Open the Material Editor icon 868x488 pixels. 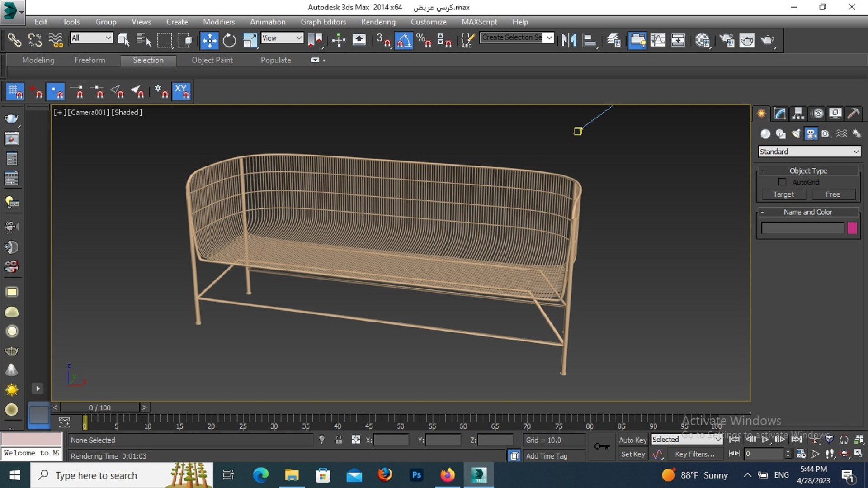(702, 40)
